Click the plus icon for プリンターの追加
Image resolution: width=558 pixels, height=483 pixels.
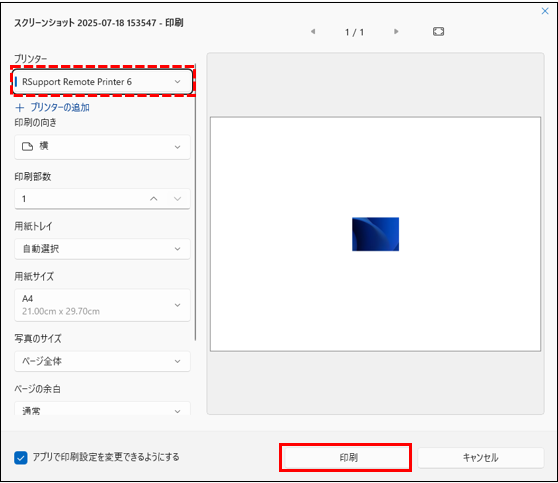pos(20,107)
